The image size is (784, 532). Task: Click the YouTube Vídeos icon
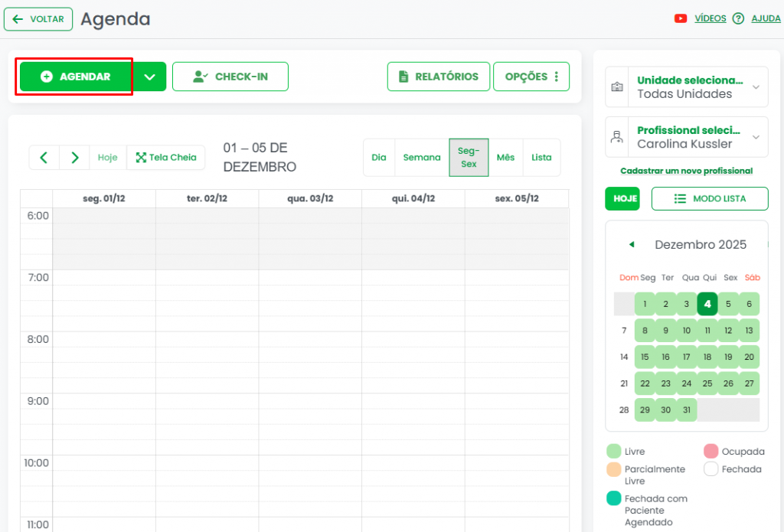click(680, 18)
